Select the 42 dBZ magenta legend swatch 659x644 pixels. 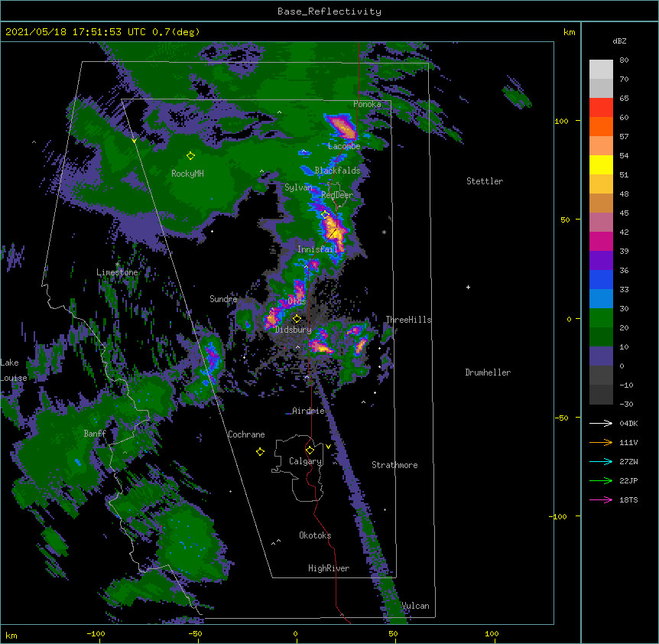pos(601,241)
